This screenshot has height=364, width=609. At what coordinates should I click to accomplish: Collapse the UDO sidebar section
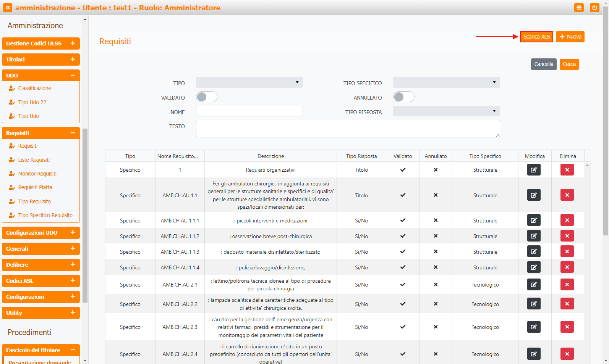click(x=41, y=76)
